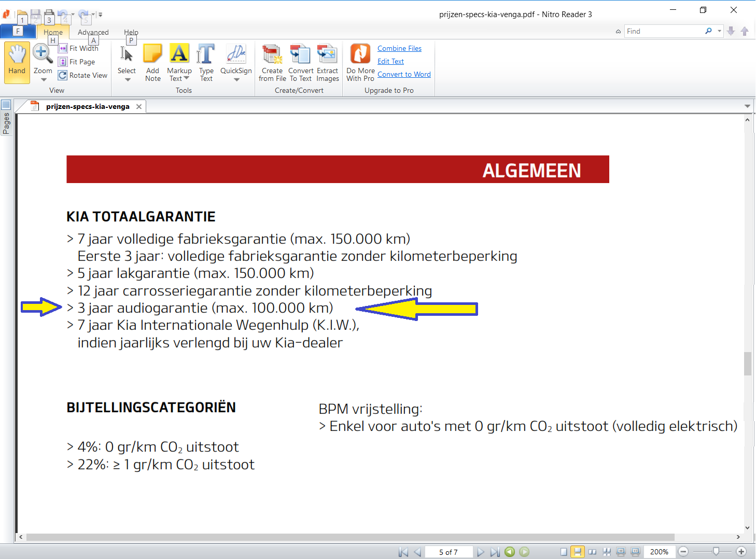Image resolution: width=756 pixels, height=559 pixels.
Task: Adjust the zoom slider handle
Action: (x=716, y=552)
